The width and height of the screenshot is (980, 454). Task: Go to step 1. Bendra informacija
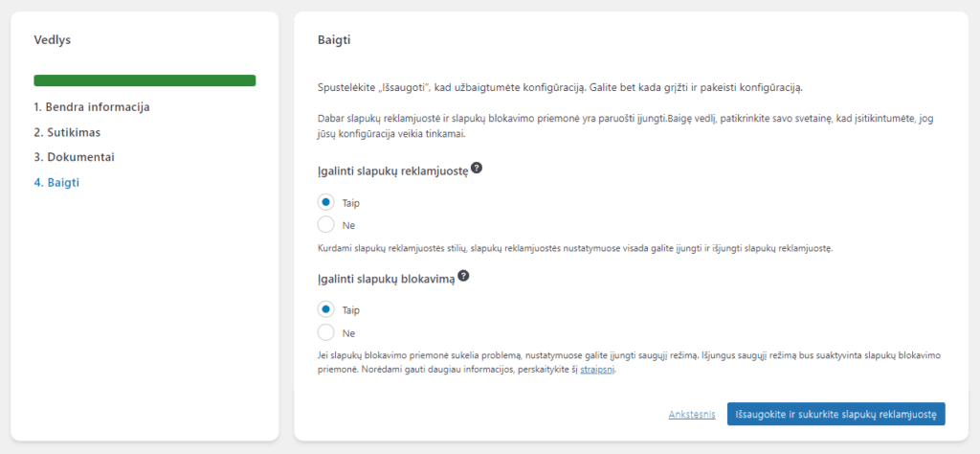pyautogui.click(x=91, y=107)
